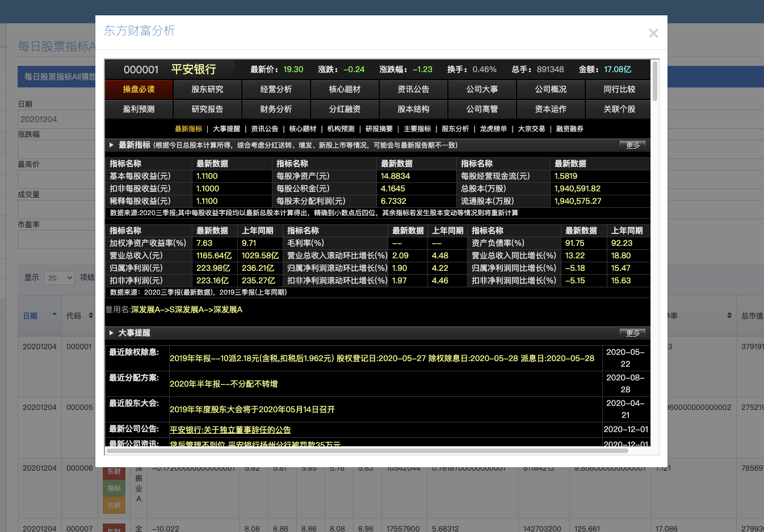Click the 东财 button in row 000006
The image size is (764, 532).
pos(114,471)
